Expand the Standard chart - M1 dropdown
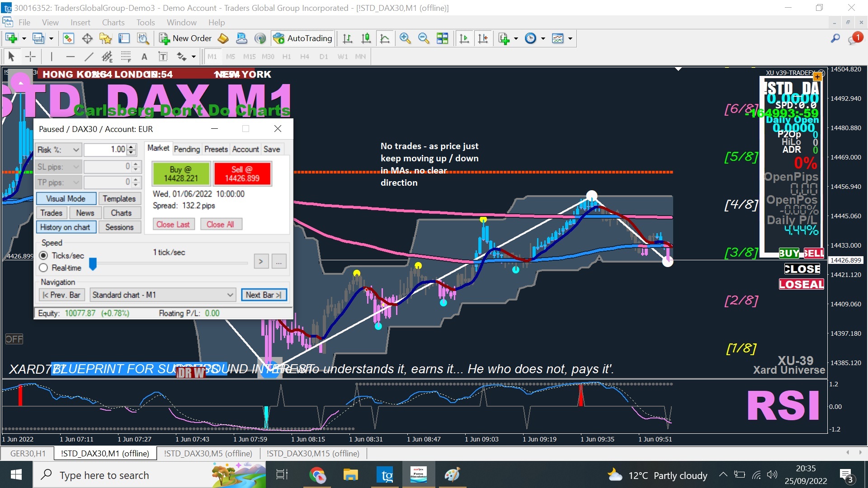Viewport: 868px width, 488px height. [x=230, y=295]
